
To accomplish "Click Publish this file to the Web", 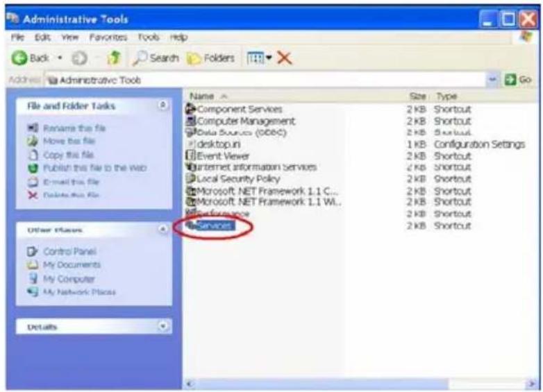I will (95, 168).
